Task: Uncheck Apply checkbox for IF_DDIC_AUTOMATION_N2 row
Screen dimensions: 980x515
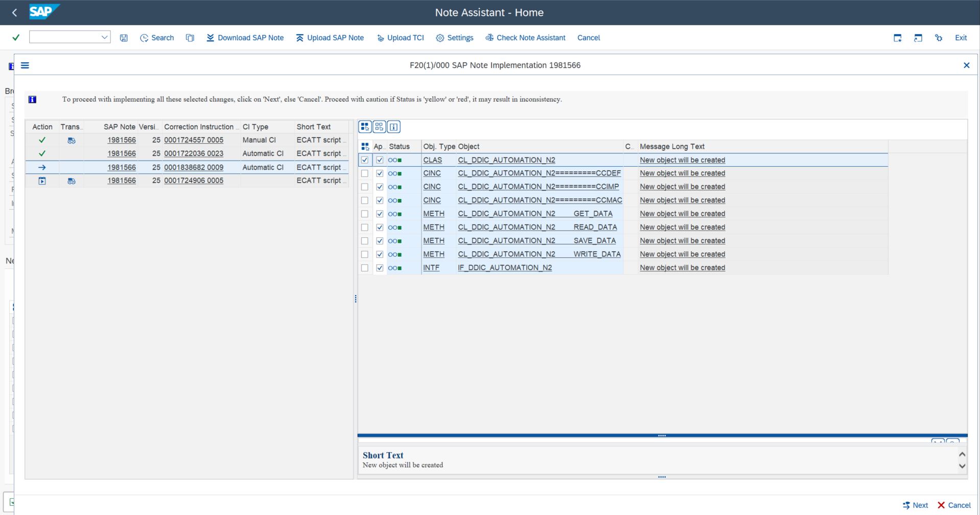Action: 380,267
